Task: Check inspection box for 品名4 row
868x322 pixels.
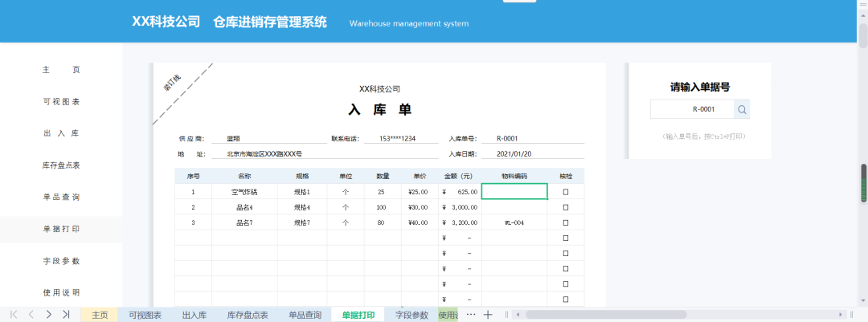Action: (x=565, y=207)
